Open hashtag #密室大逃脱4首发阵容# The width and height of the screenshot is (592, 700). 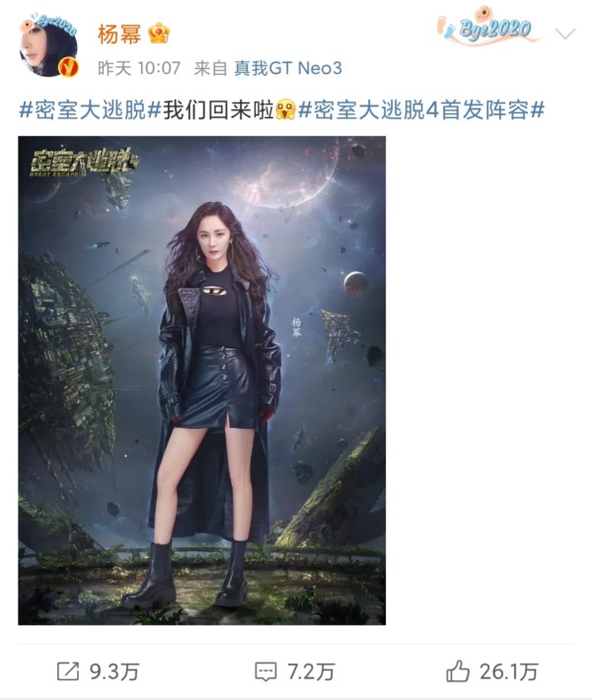(421, 109)
